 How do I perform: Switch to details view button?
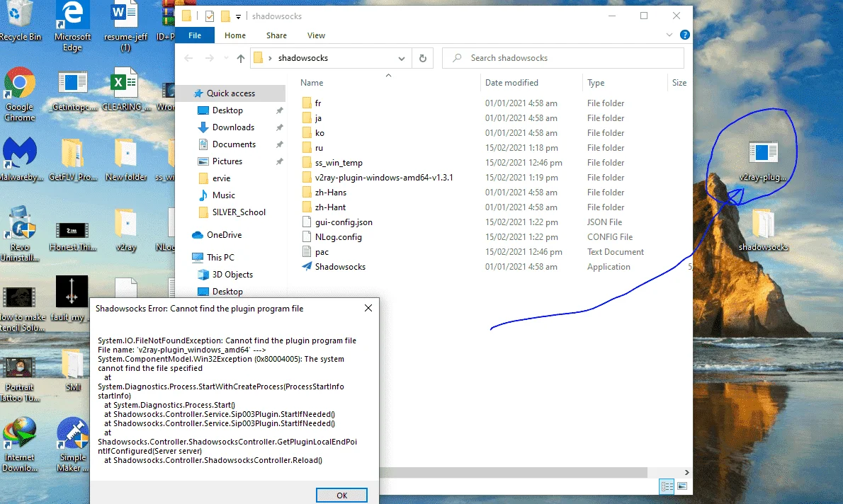click(667, 486)
